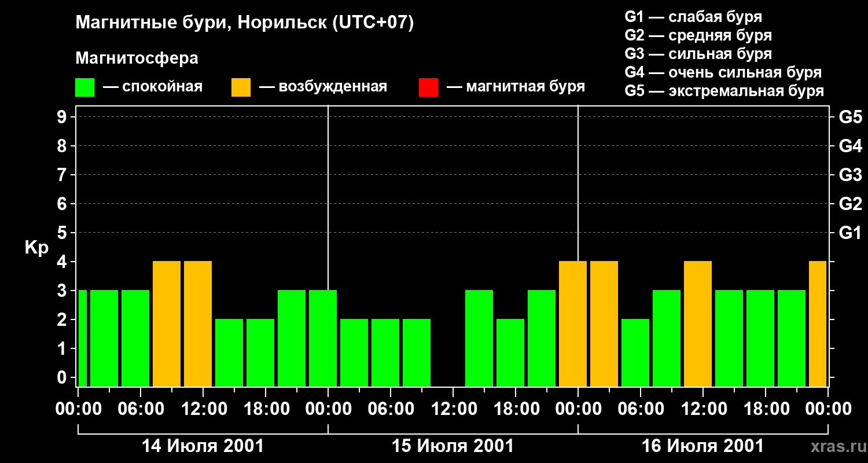Click the 'G1 — слабая буря' legend line

(693, 17)
